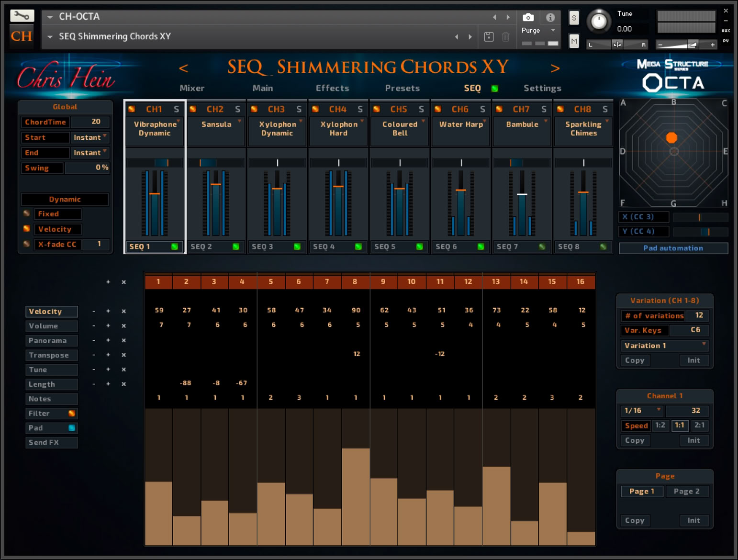
Task: Mute the instrument with the M button
Action: [x=574, y=41]
